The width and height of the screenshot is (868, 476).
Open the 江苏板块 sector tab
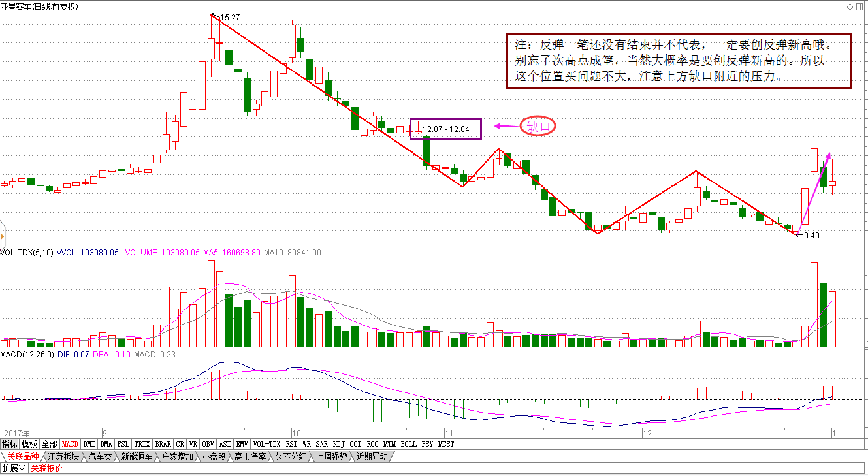tap(64, 456)
